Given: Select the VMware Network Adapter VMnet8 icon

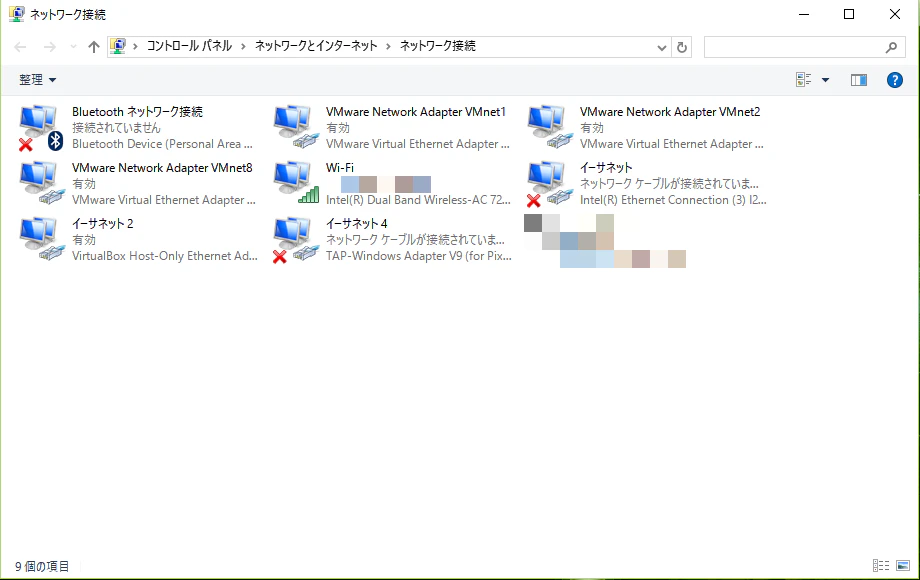Looking at the screenshot, I should (x=38, y=182).
